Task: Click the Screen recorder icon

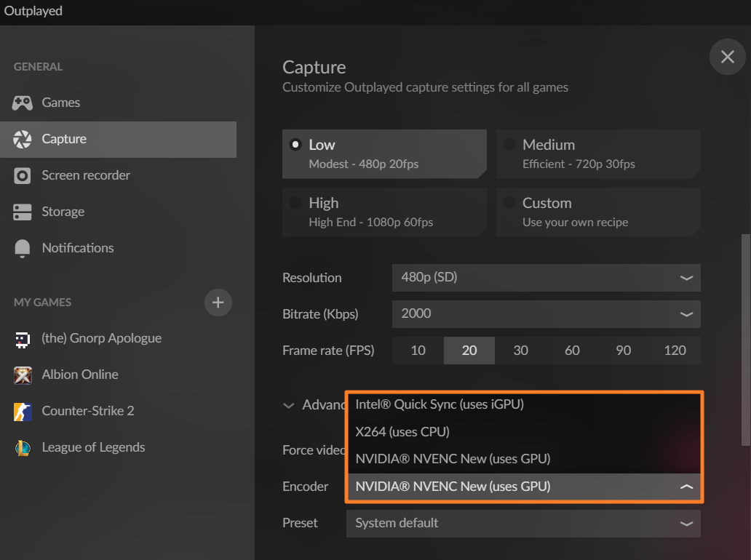Action: [22, 176]
